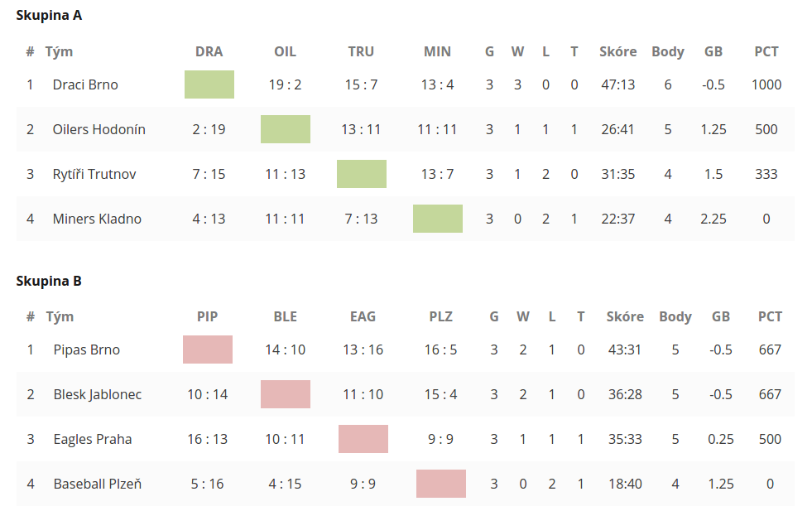Open the Pipas Brno team link
This screenshot has width=812, height=511.
point(86,350)
